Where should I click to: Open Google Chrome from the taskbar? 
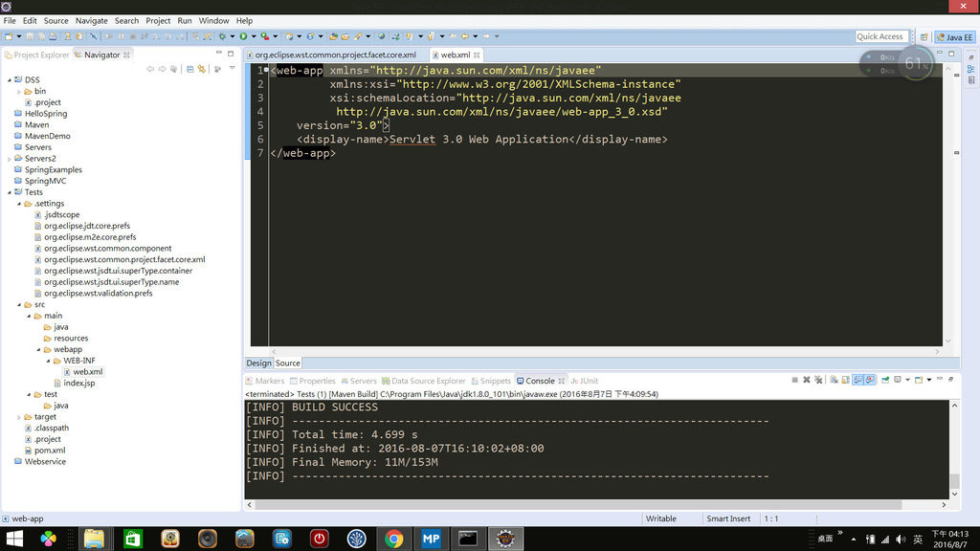point(393,539)
